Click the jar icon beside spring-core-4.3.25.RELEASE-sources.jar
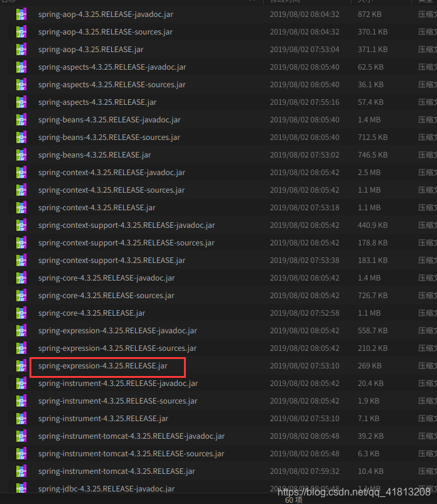 [x=21, y=296]
